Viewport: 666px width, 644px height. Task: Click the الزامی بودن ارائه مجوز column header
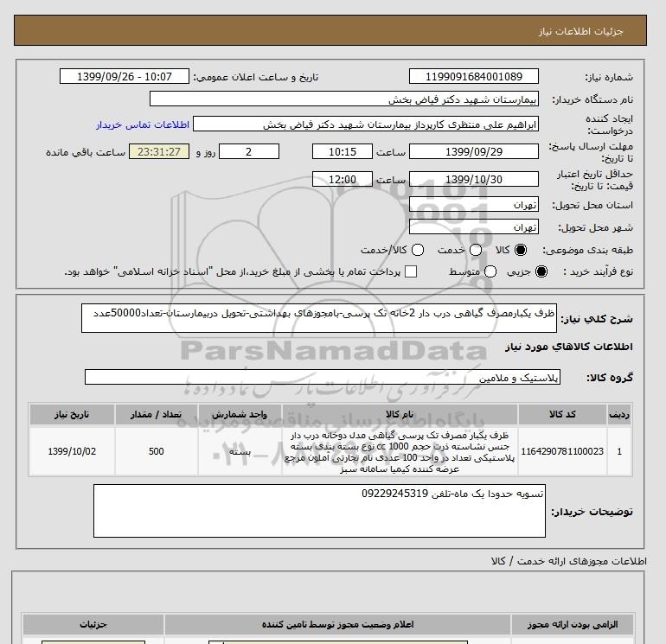(573, 624)
